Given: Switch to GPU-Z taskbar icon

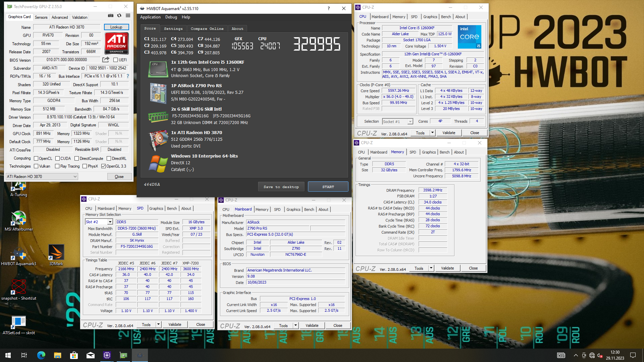Looking at the screenshot, I should (x=123, y=355).
